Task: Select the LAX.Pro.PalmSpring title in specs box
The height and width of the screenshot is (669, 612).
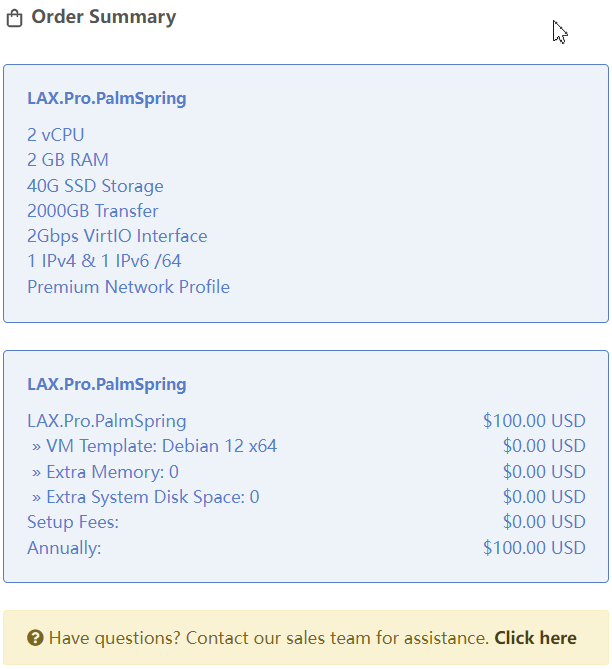Action: pyautogui.click(x=106, y=99)
